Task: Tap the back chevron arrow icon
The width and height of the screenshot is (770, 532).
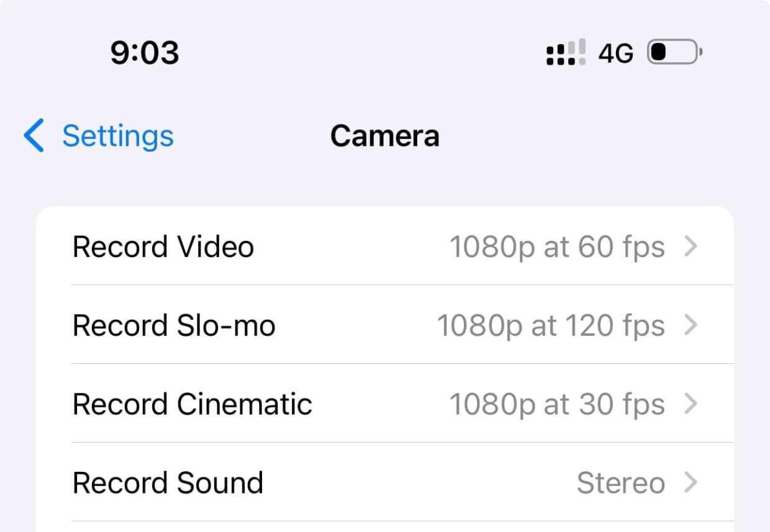Action: pos(34,136)
